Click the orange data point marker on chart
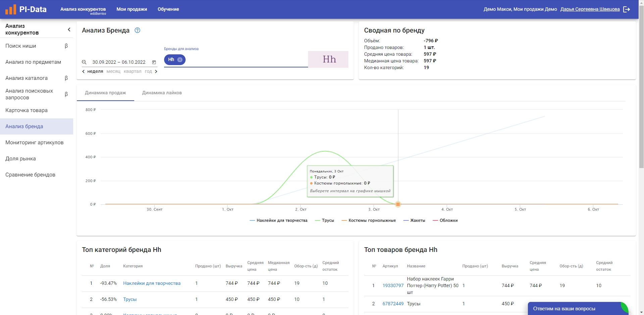 click(398, 204)
